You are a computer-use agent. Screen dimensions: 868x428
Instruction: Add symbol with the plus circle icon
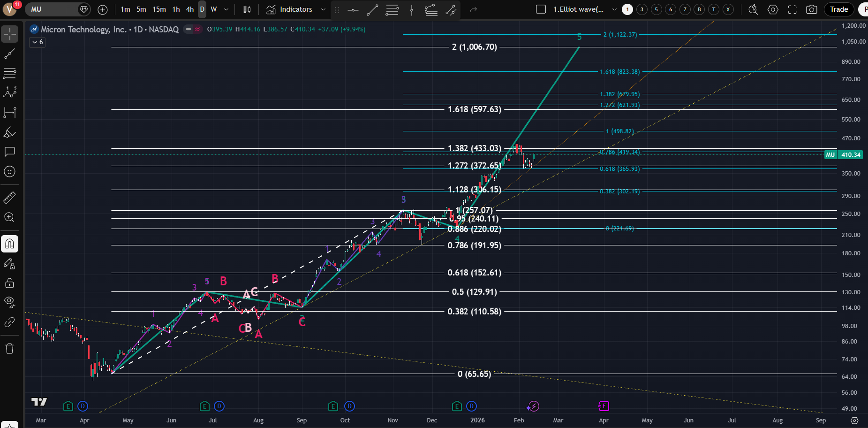point(103,9)
